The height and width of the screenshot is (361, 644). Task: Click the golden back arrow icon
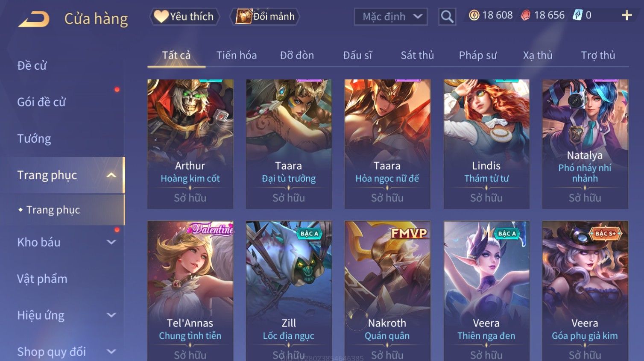pos(34,19)
